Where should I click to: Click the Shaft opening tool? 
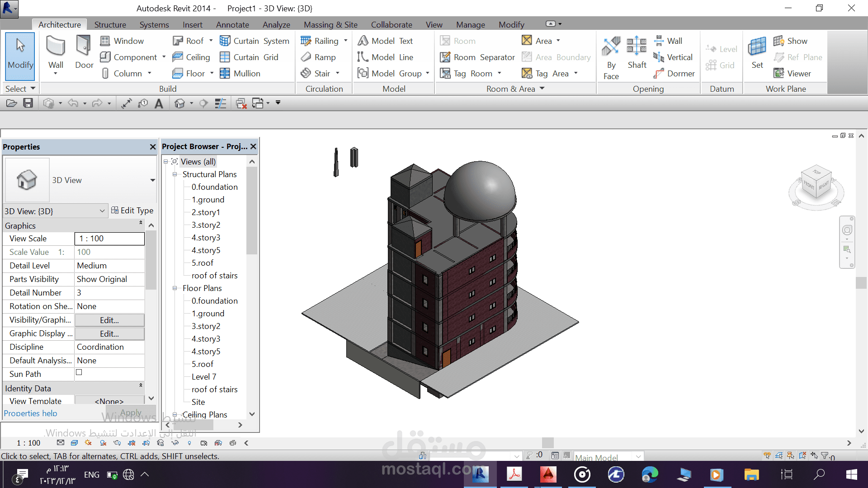[637, 52]
